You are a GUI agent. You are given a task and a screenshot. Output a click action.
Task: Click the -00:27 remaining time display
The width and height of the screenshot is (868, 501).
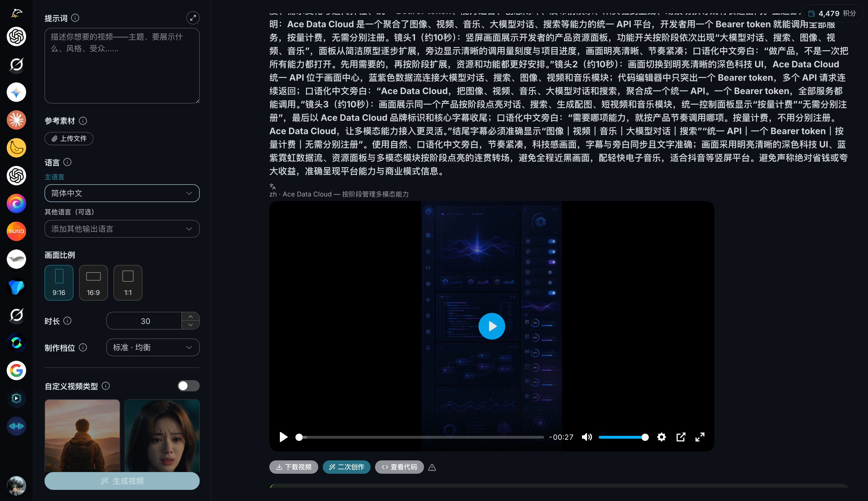pos(561,437)
